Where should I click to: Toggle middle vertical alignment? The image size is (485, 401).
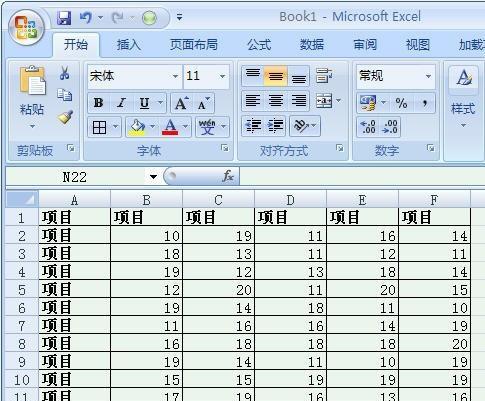click(x=275, y=76)
